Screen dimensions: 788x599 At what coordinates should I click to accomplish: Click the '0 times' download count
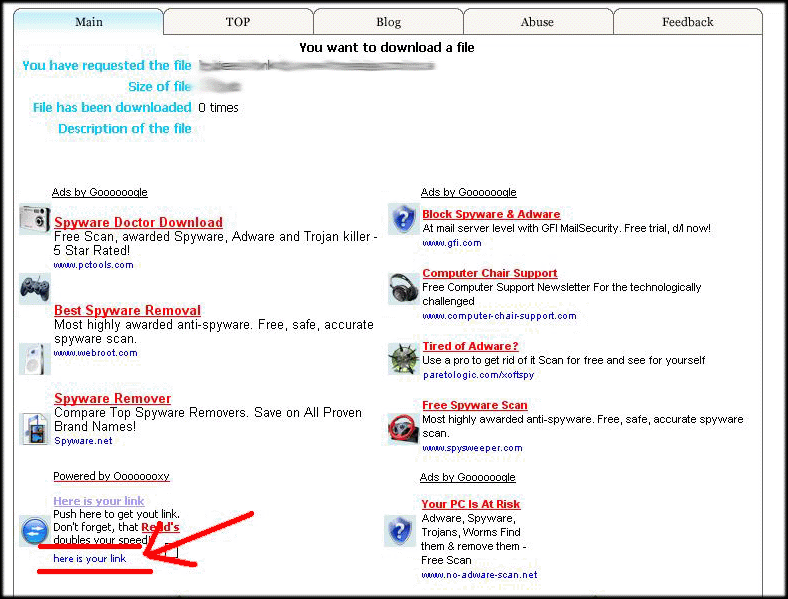tap(218, 108)
